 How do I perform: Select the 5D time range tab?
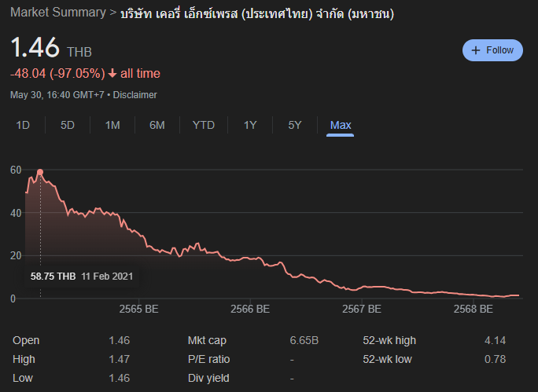pyautogui.click(x=68, y=125)
